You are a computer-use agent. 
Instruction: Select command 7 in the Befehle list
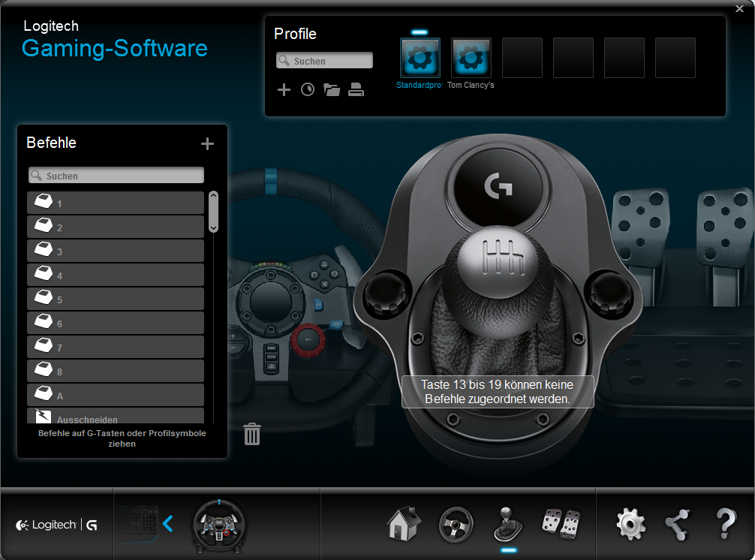(x=116, y=347)
